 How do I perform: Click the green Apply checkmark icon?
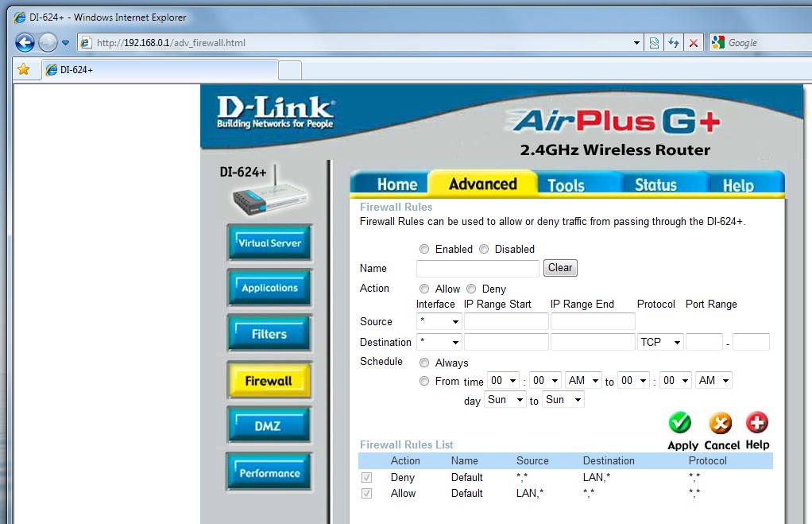click(680, 423)
